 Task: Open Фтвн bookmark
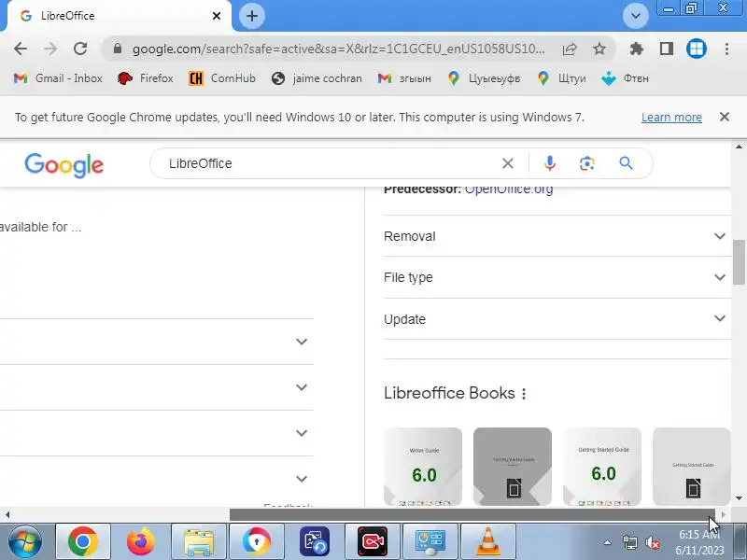(625, 78)
